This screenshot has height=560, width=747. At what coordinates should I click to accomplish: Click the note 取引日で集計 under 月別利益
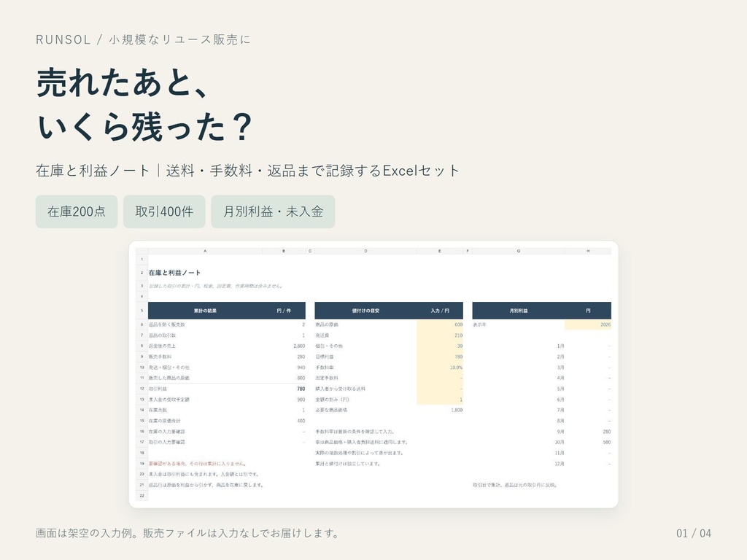tap(515, 485)
